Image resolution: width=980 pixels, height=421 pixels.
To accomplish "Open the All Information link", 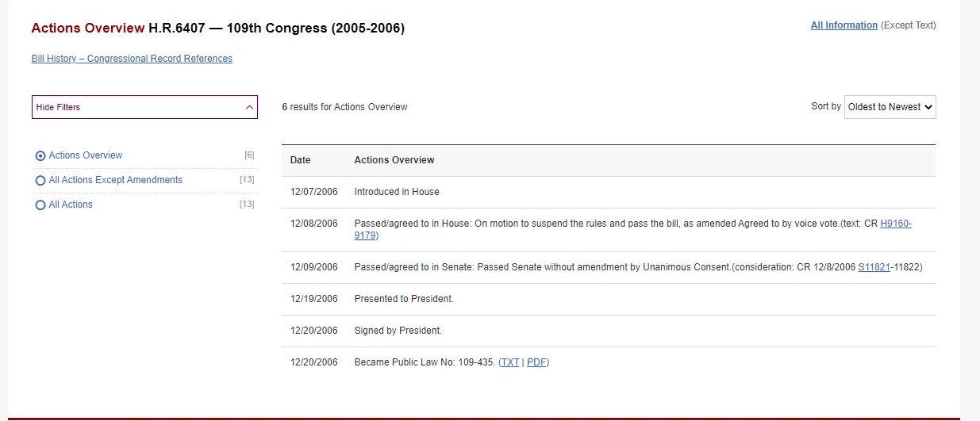I will click(844, 25).
